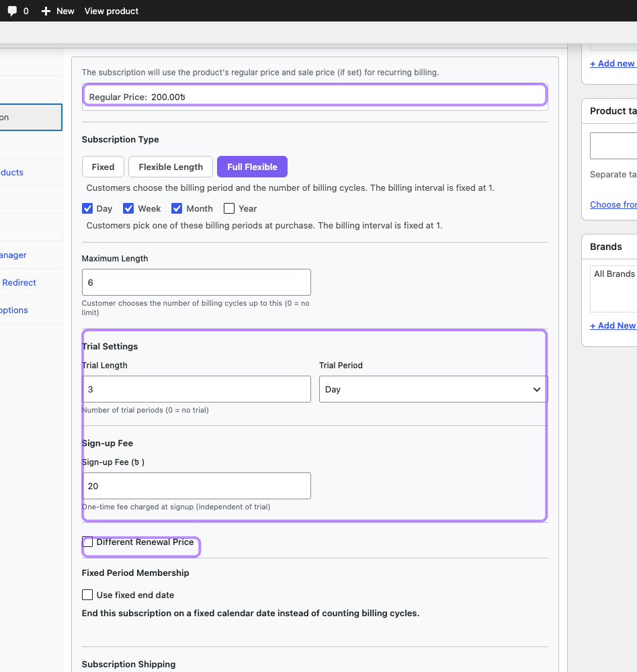The height and width of the screenshot is (672, 637).
Task: Enable the Different Renewal Price checkbox
Action: (x=87, y=542)
